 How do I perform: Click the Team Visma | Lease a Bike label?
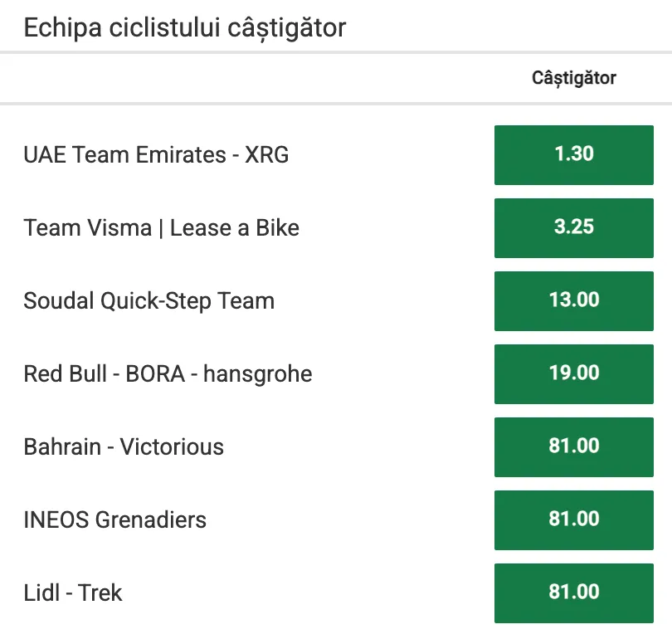click(161, 227)
